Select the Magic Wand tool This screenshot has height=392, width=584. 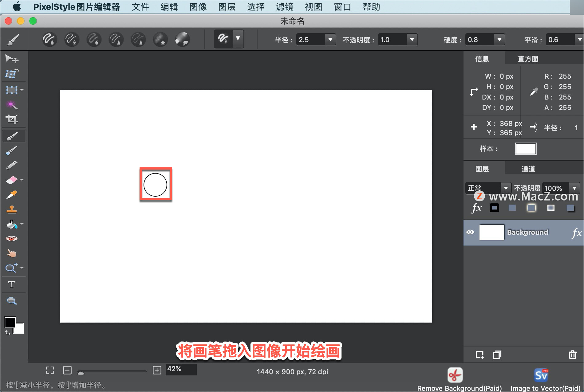click(12, 105)
